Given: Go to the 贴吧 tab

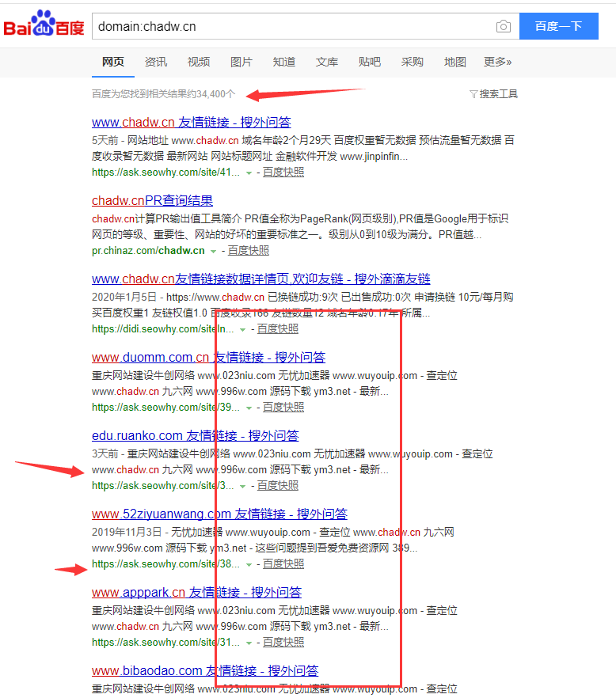Looking at the screenshot, I should [370, 62].
